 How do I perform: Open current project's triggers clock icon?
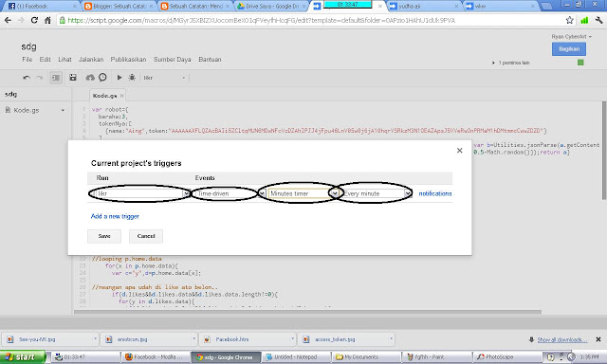(x=102, y=78)
